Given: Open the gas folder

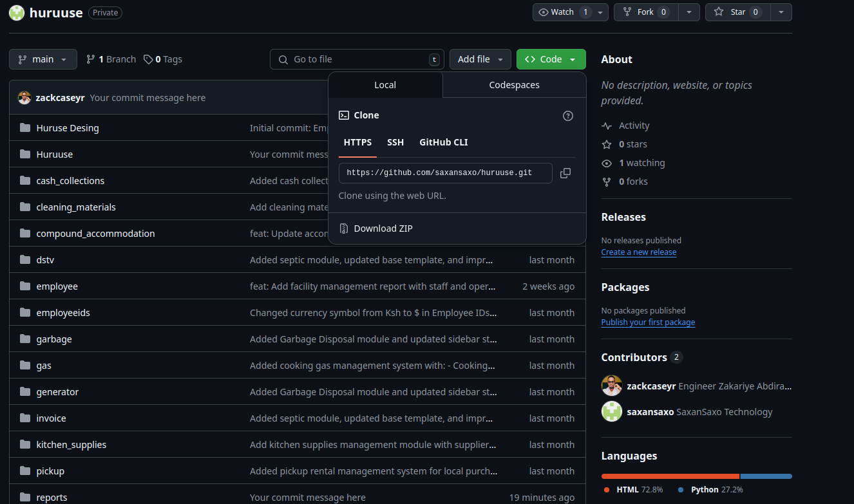Looking at the screenshot, I should 44,366.
